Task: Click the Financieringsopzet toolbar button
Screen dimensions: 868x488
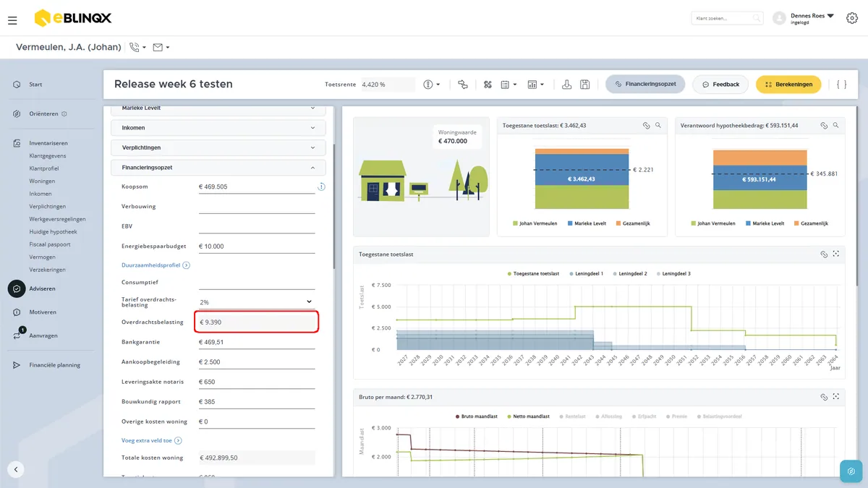Action: tap(645, 85)
